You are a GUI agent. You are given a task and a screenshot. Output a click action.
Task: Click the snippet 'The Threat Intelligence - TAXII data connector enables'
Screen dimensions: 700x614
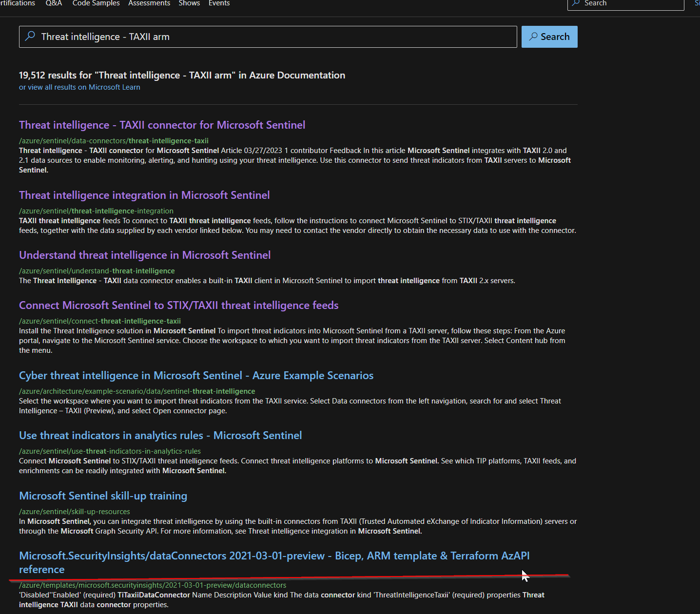(267, 281)
